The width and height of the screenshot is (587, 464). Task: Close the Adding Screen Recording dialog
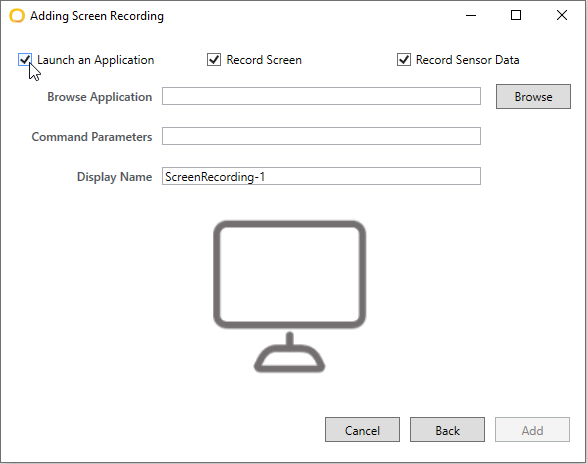coord(562,15)
